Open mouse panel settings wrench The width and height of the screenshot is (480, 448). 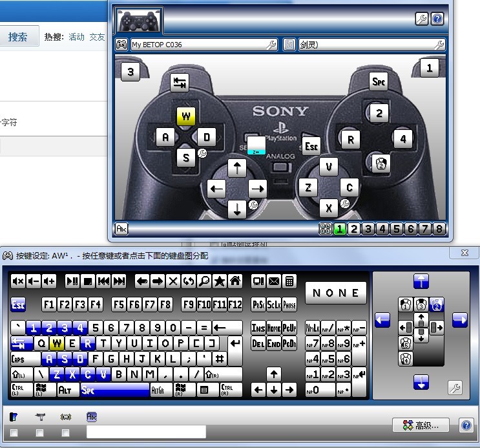455,387
